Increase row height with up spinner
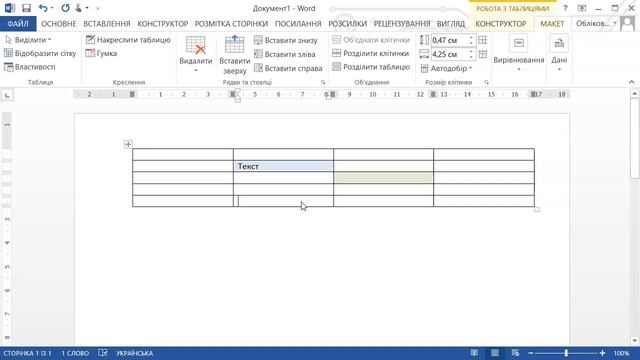Screen dimensions: 640x360 click(471, 38)
